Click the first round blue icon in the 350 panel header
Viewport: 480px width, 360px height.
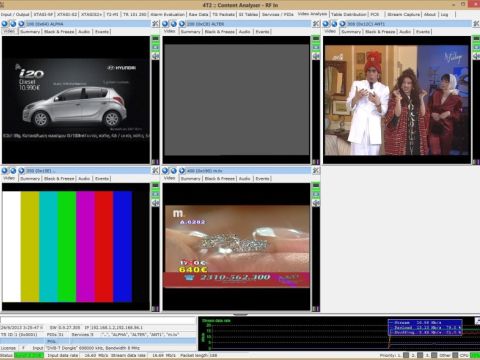coord(5,171)
